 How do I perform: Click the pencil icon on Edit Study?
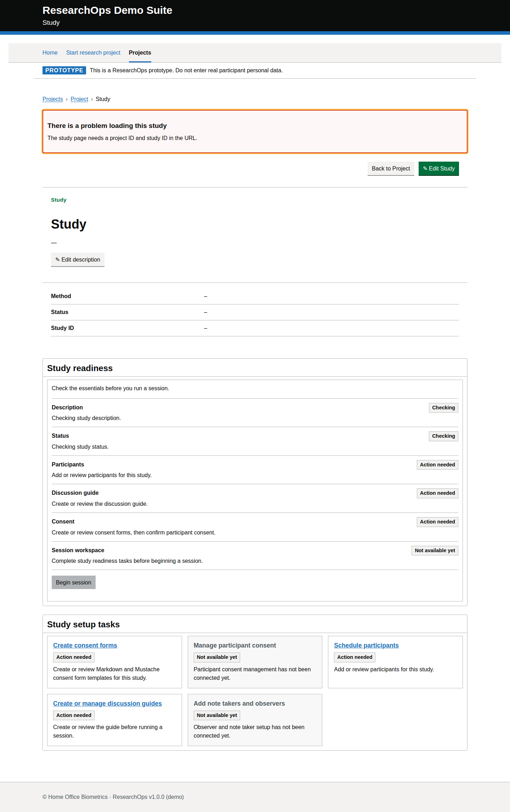pyautogui.click(x=425, y=168)
